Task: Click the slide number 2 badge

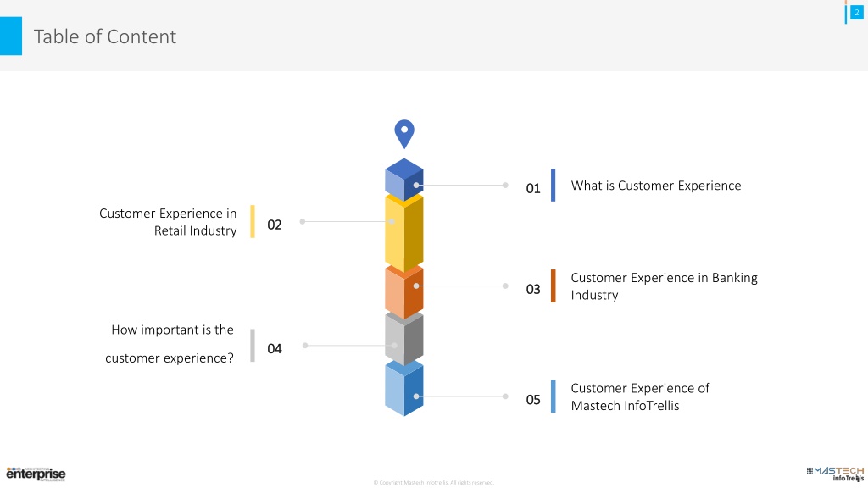Action: [x=856, y=12]
